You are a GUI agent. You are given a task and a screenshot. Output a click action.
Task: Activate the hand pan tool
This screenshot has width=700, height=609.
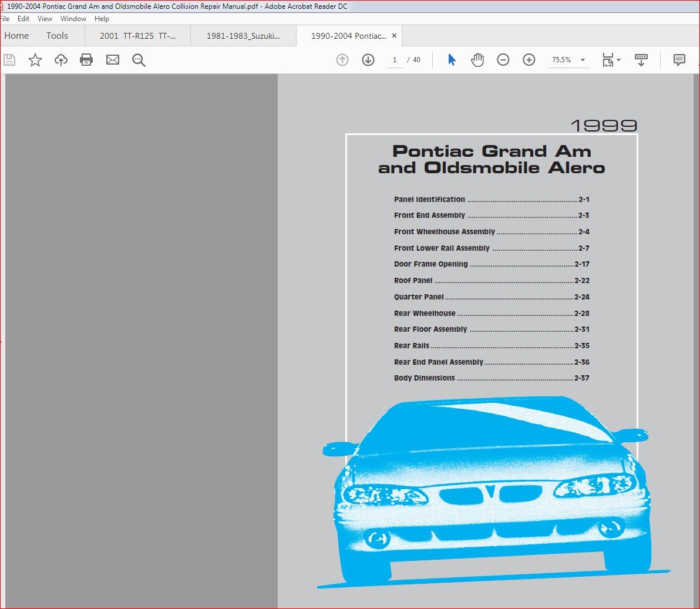click(x=477, y=60)
